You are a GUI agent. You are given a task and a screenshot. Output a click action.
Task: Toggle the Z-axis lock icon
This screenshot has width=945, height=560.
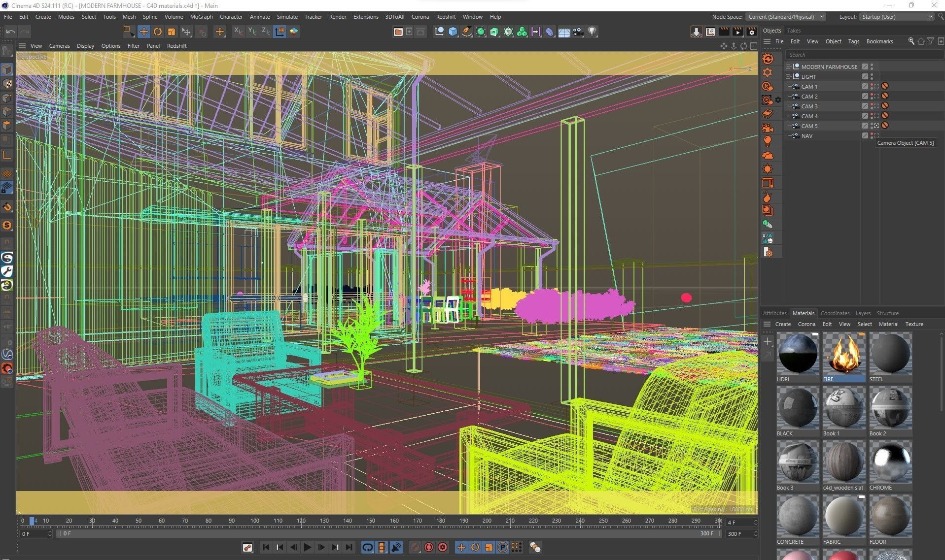266,32
